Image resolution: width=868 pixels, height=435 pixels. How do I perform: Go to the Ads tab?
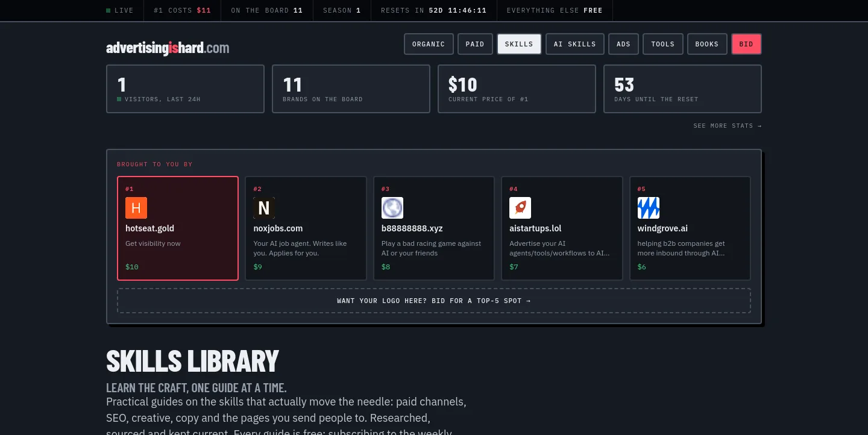point(623,44)
